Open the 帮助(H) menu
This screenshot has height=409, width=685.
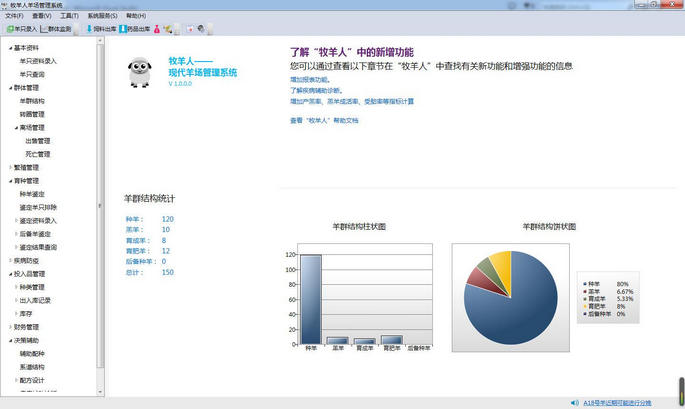pos(136,16)
